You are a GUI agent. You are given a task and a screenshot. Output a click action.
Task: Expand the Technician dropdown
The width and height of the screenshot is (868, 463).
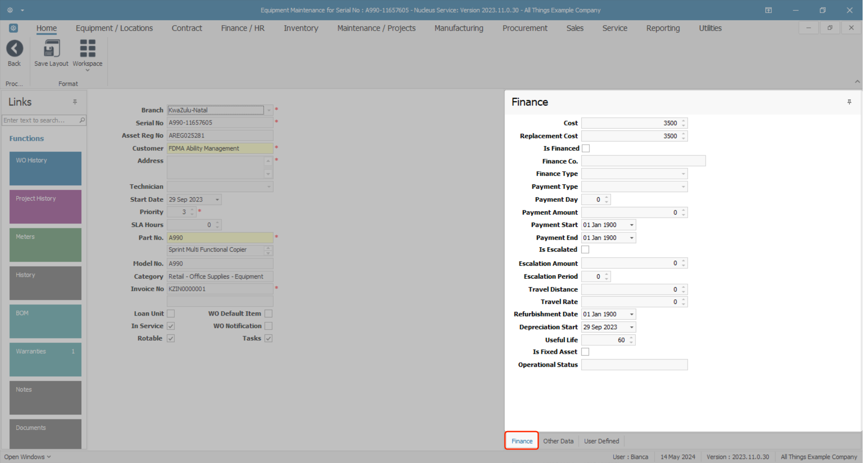pyautogui.click(x=269, y=187)
